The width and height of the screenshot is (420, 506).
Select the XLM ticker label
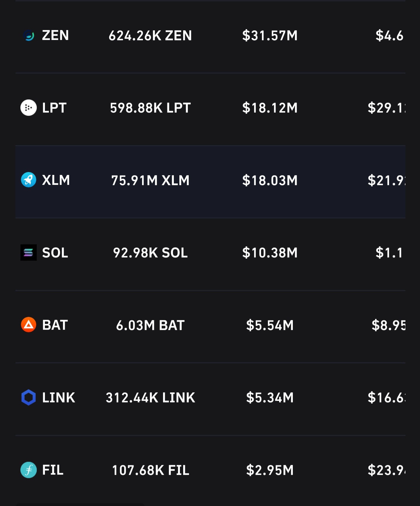56,180
